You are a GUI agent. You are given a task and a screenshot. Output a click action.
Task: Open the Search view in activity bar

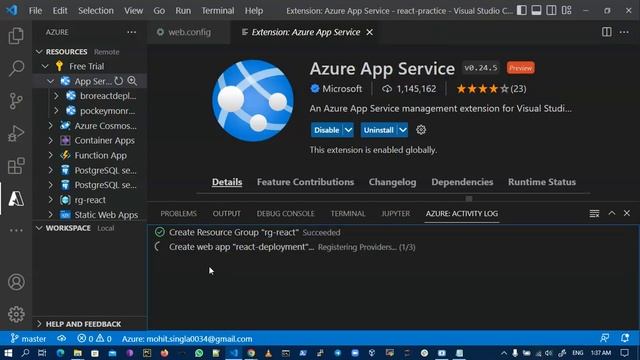16,68
